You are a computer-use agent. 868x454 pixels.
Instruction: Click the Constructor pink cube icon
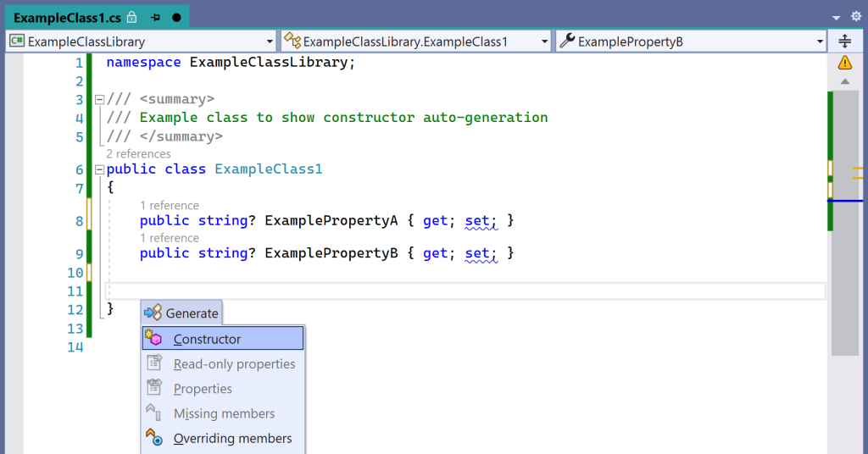[x=153, y=337]
